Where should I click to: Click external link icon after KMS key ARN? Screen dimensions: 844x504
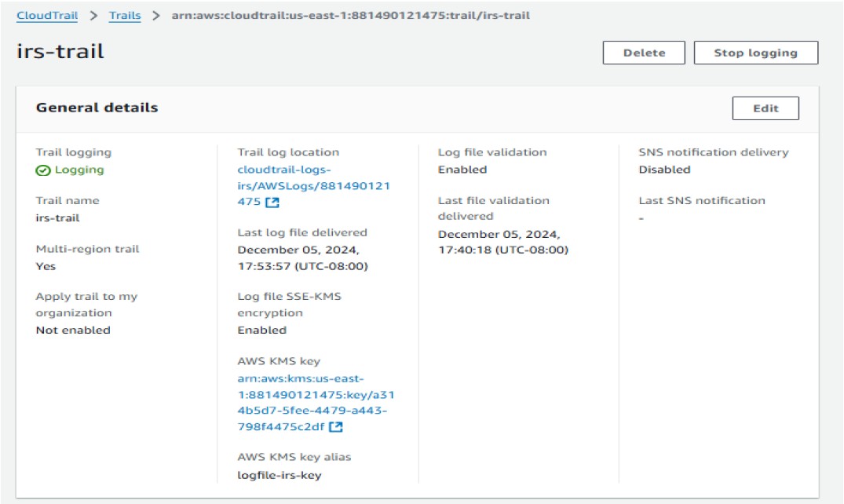tap(336, 427)
